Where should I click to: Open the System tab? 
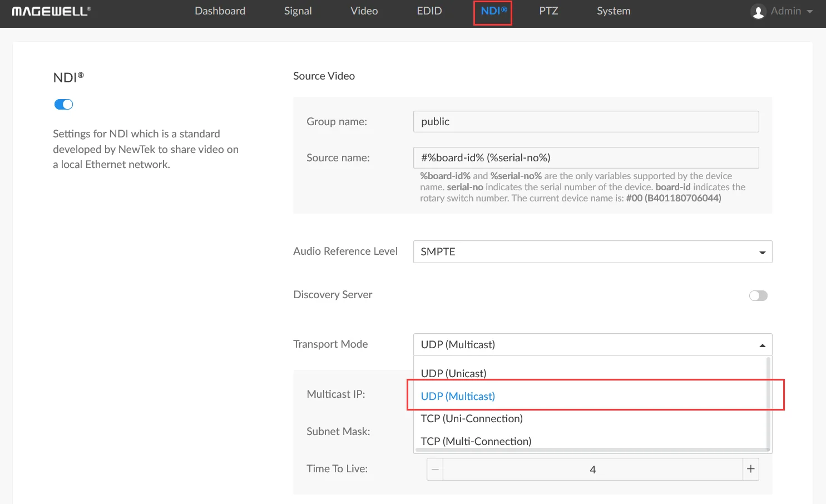point(614,11)
